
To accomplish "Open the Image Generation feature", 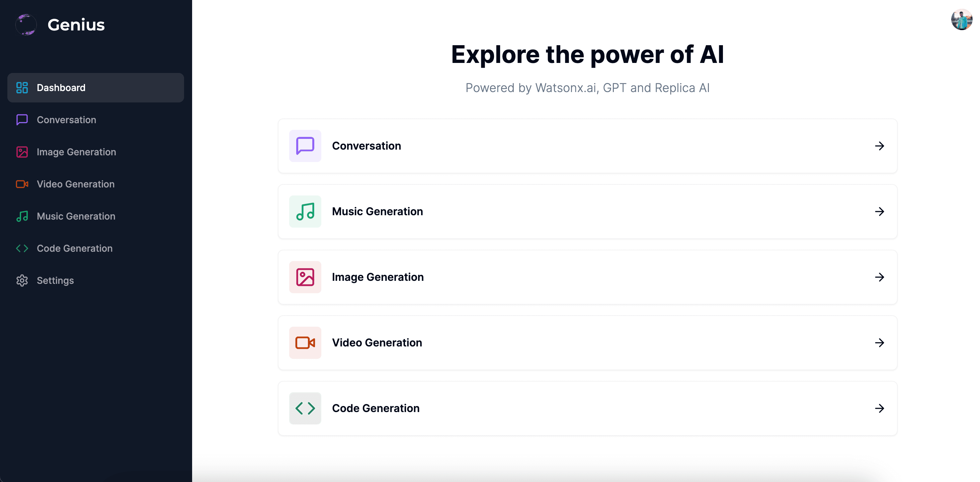I will 587,277.
